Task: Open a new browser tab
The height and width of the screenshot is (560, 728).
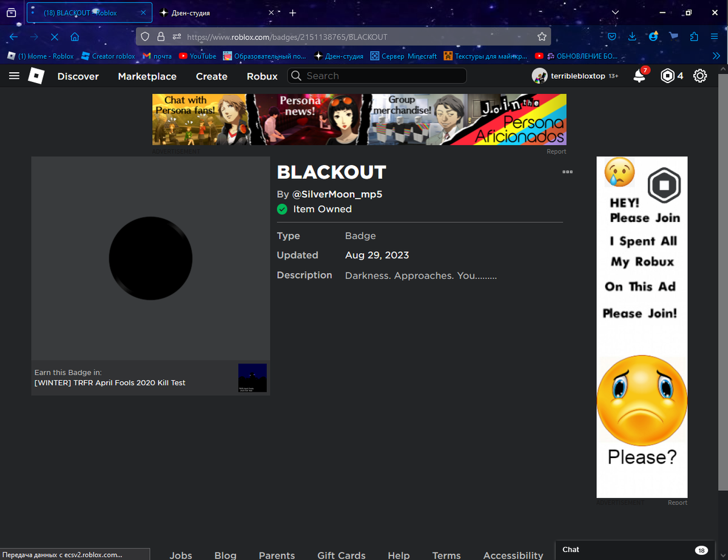Action: click(292, 13)
